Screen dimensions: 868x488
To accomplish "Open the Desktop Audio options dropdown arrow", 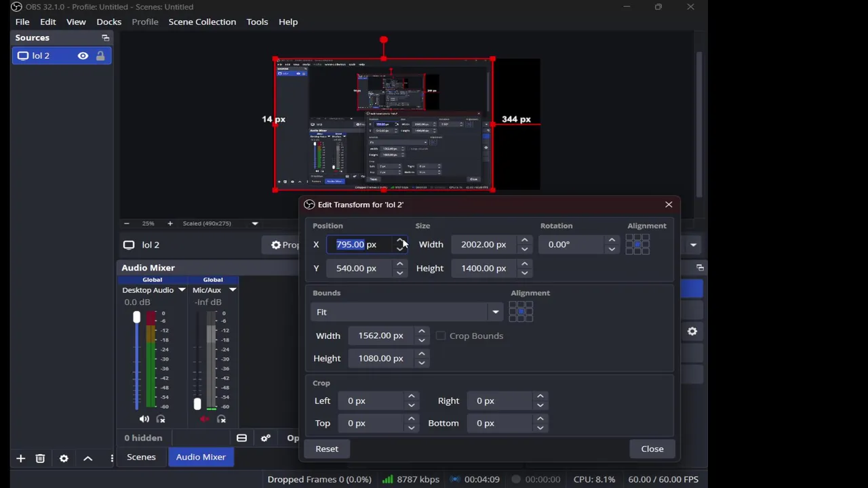I will 182,290.
